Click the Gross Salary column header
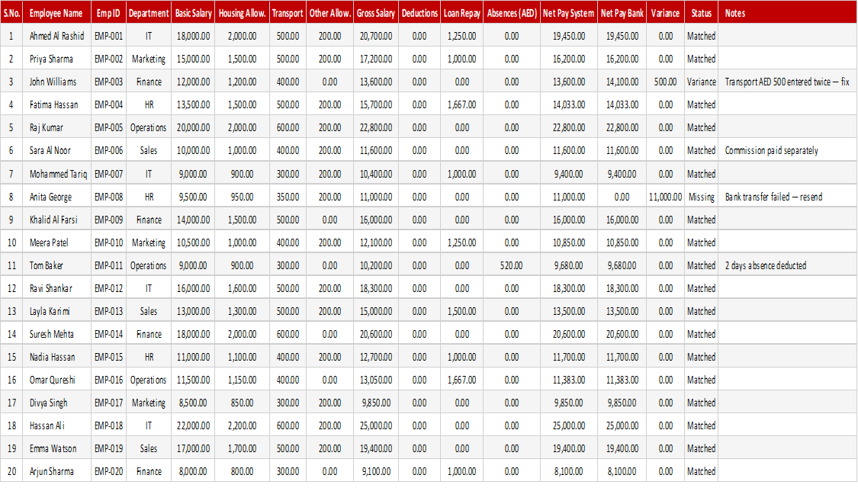Image resolution: width=858 pixels, height=504 pixels. 375,13
